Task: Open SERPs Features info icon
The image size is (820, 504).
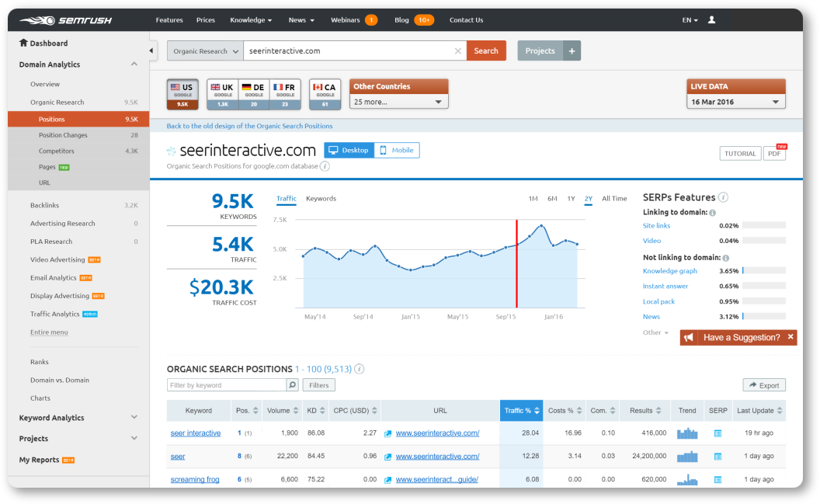Action: (723, 197)
